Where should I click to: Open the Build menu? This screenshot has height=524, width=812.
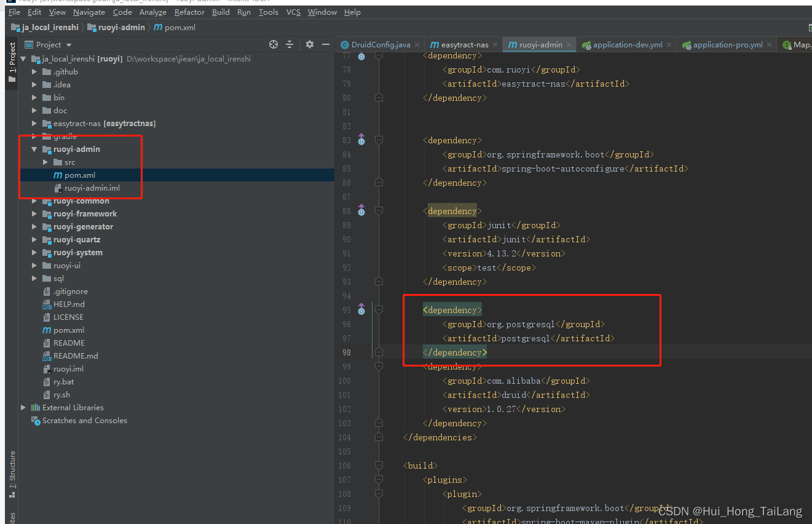pos(221,12)
